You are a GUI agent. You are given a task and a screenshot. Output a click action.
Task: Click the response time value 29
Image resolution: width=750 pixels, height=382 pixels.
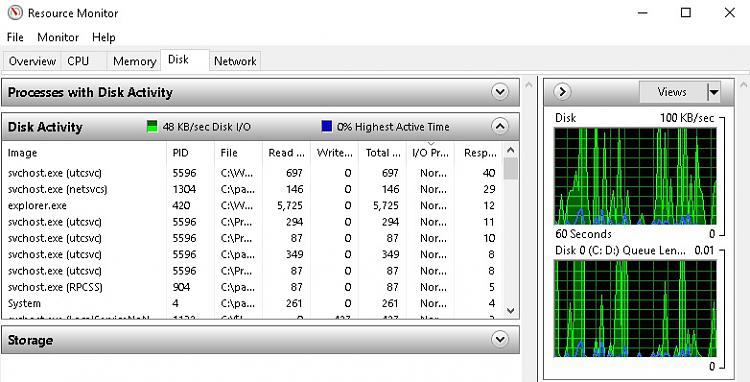(x=489, y=189)
